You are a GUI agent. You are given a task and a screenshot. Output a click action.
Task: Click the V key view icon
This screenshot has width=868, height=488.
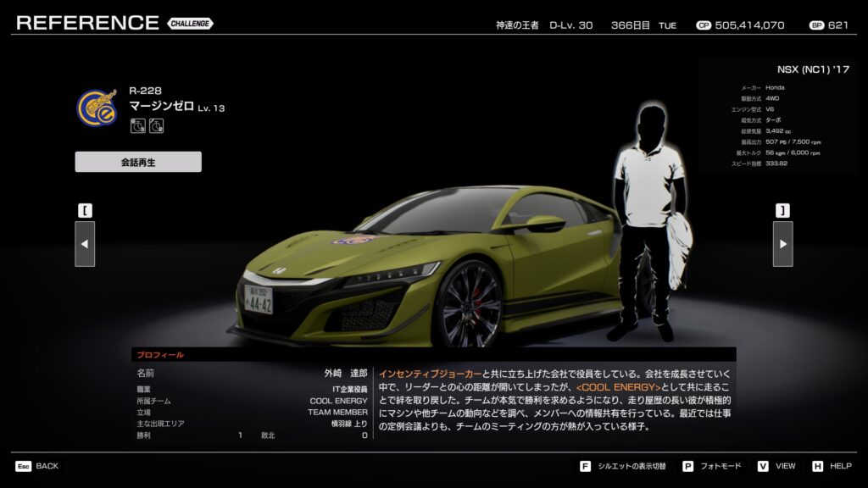[762, 466]
